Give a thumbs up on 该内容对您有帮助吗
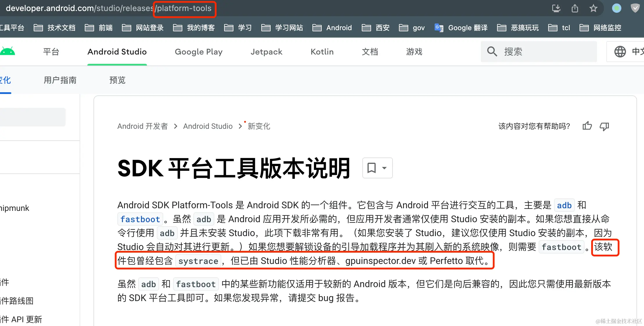 tap(587, 126)
